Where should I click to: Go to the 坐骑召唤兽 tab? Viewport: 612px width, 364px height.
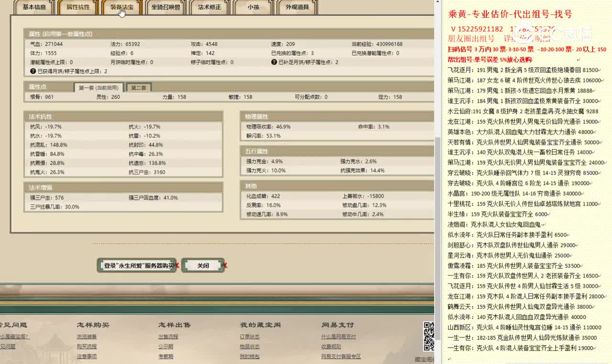pyautogui.click(x=165, y=7)
